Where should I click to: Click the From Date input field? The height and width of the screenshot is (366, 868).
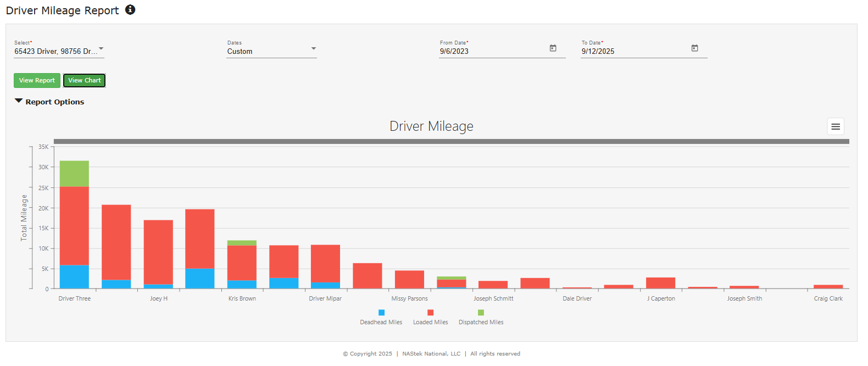point(492,51)
